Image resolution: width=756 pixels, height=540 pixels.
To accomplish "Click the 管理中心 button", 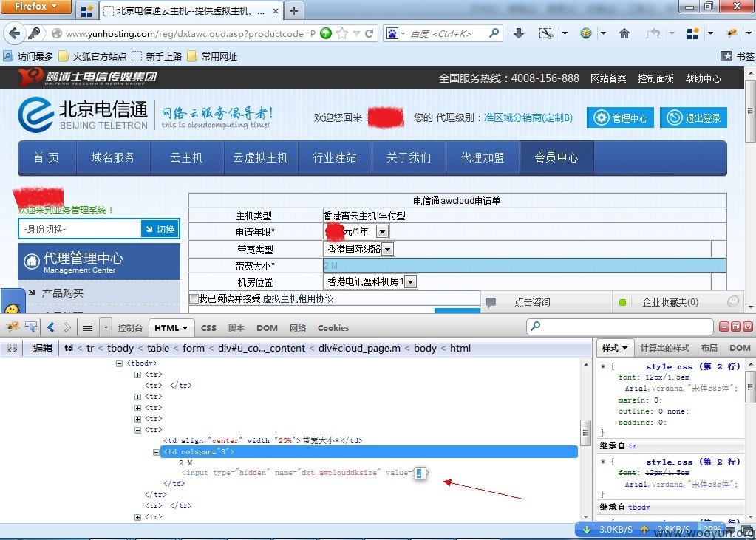I will pyautogui.click(x=620, y=117).
